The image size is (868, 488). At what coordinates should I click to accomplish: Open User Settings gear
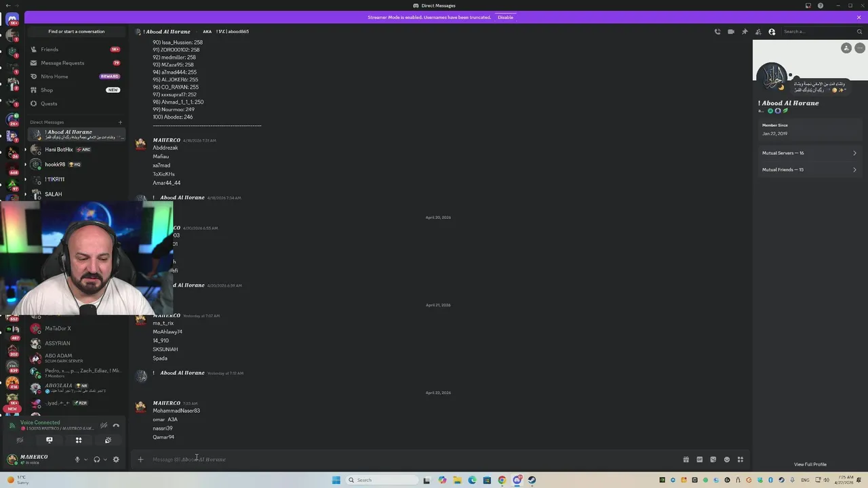coord(116,460)
